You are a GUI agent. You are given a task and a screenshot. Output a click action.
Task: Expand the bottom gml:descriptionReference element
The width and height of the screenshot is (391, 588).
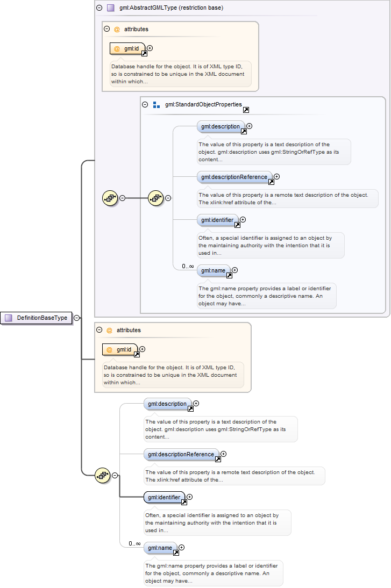(223, 454)
